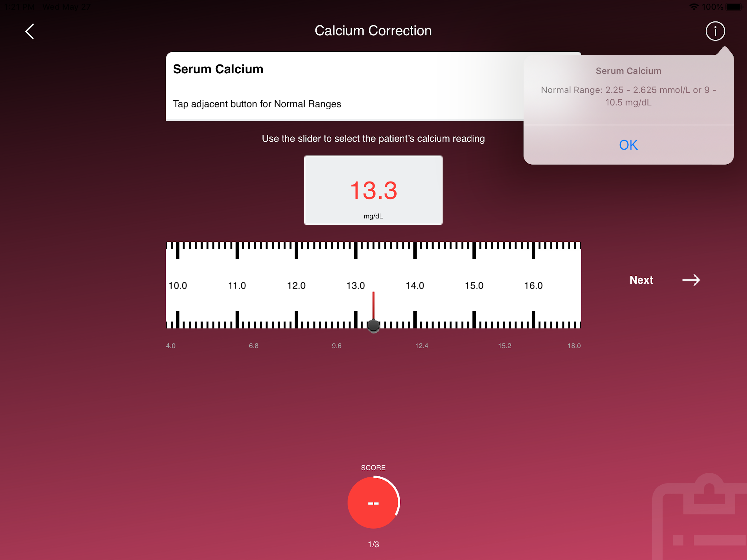Image resolution: width=747 pixels, height=560 pixels.
Task: Click the 10.0 mark on the ruler
Action: [178, 286]
